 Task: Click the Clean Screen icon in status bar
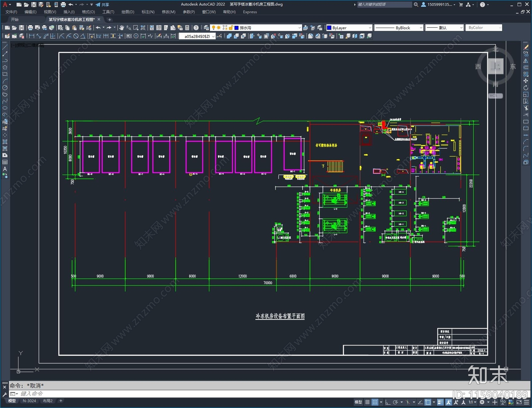[x=519, y=402]
